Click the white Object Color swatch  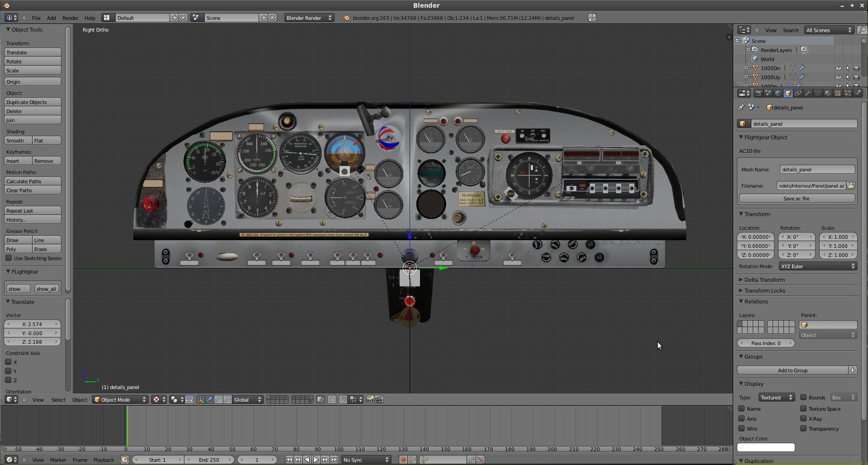[x=766, y=447]
